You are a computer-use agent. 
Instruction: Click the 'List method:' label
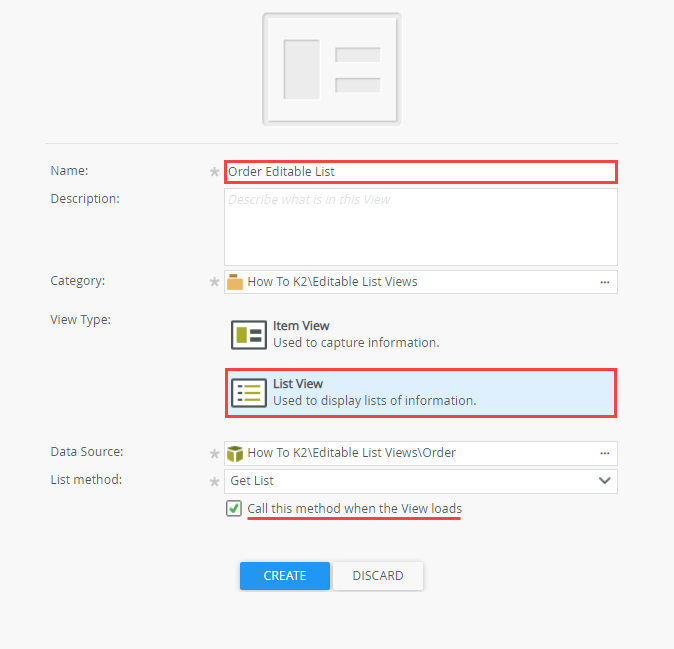[86, 480]
